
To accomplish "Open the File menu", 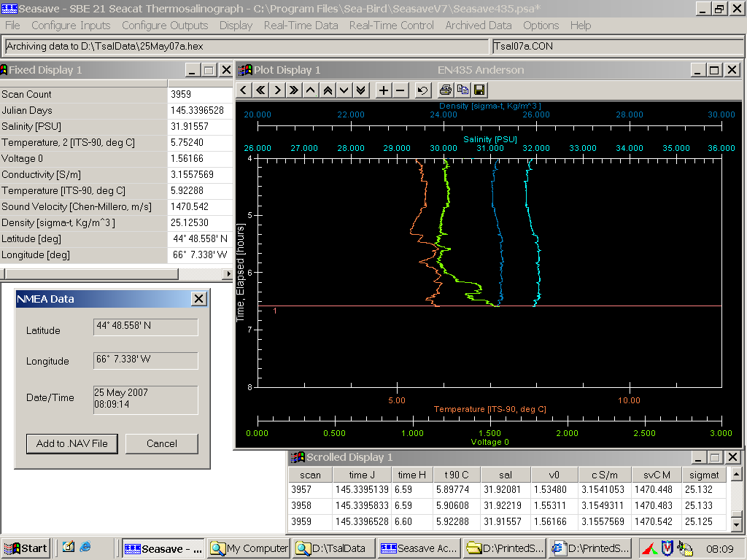I will click(12, 26).
